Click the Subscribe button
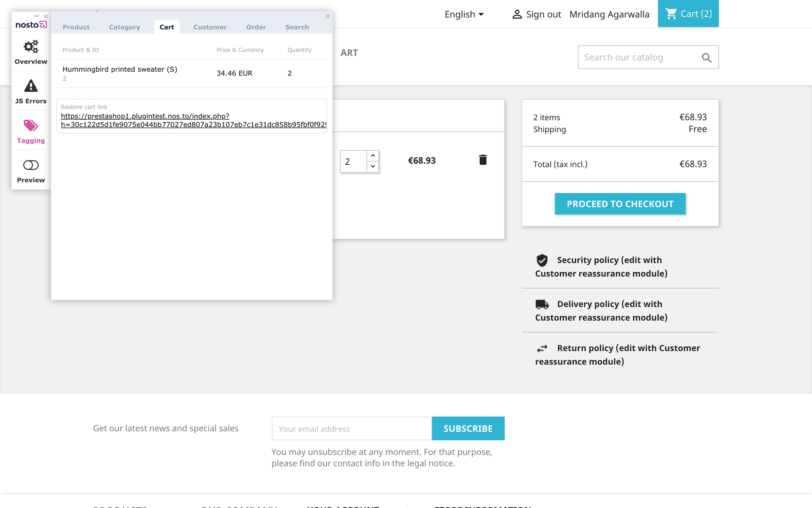This screenshot has height=508, width=812. (x=468, y=429)
